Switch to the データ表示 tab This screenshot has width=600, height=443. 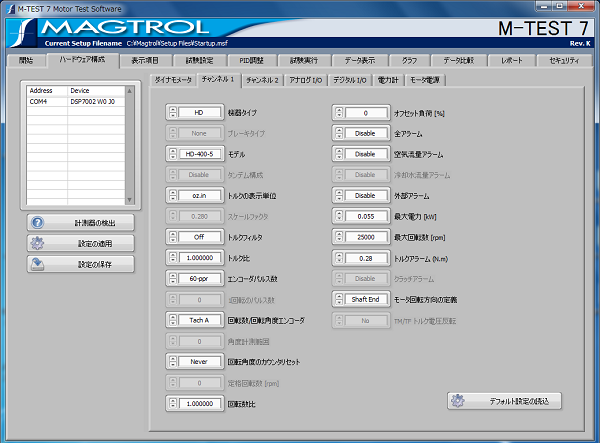pyautogui.click(x=360, y=60)
